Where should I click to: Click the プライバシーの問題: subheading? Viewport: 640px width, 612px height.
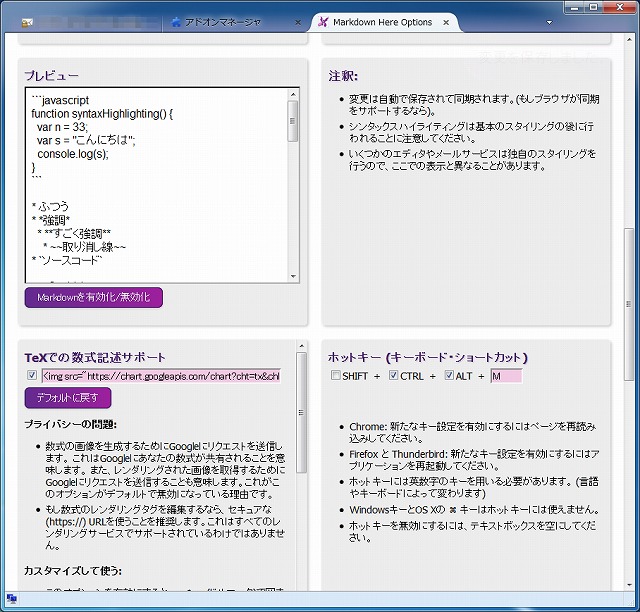click(71, 424)
